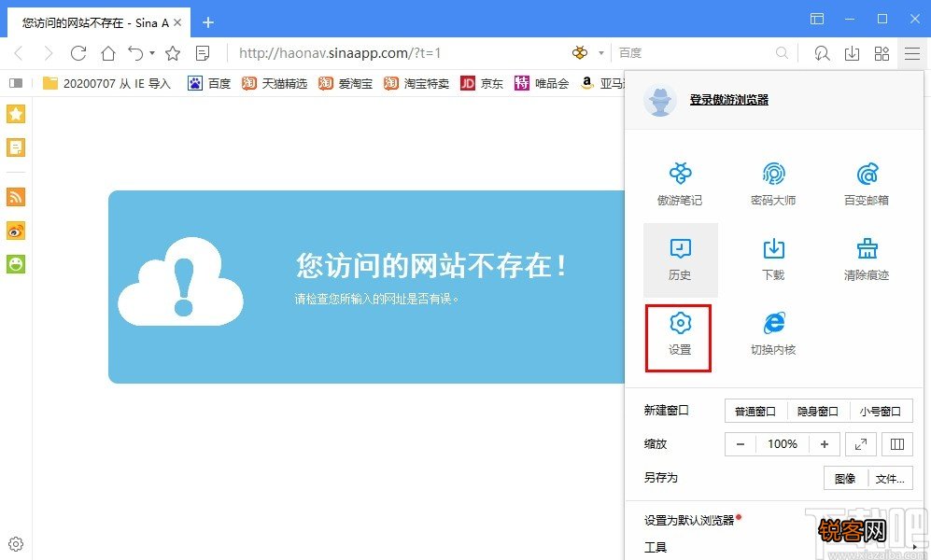This screenshot has height=560, width=931.
Task: Toggle 隐身窗口 incognito window mode
Action: click(817, 411)
